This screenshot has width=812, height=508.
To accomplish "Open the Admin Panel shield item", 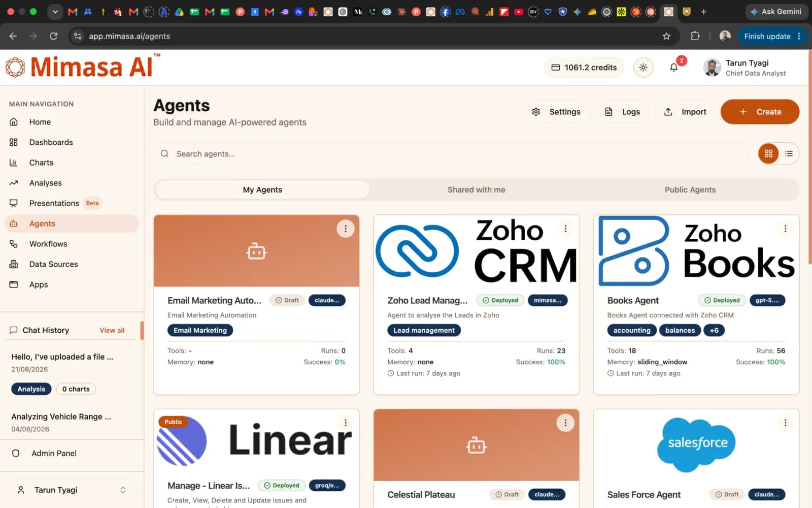I will 72,453.
